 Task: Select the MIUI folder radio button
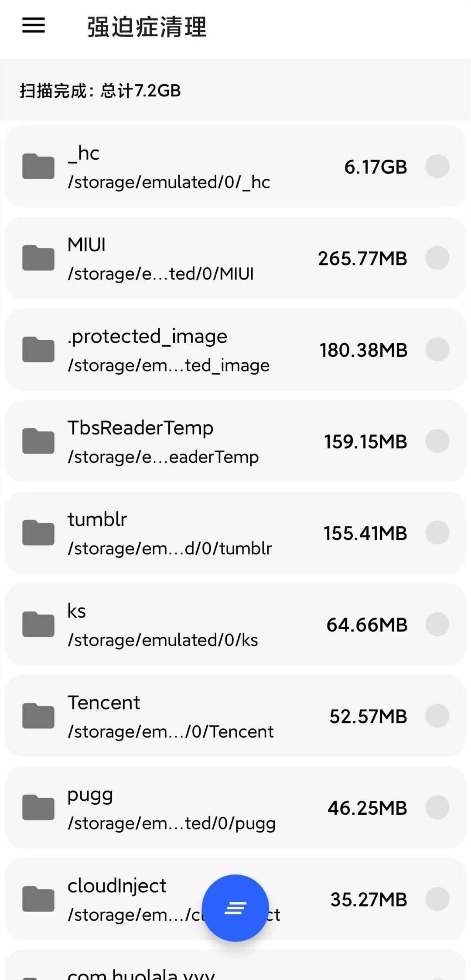pyautogui.click(x=437, y=258)
